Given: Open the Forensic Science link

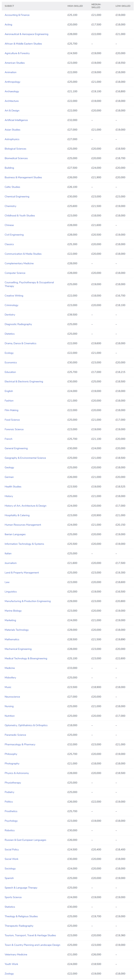Looking at the screenshot, I should tap(14, 429).
